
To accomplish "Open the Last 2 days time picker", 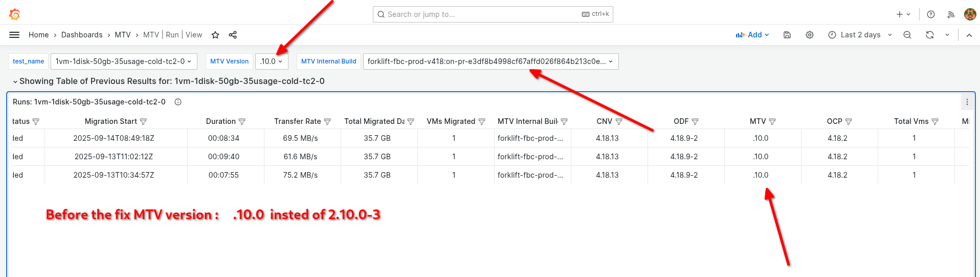I will pos(860,35).
